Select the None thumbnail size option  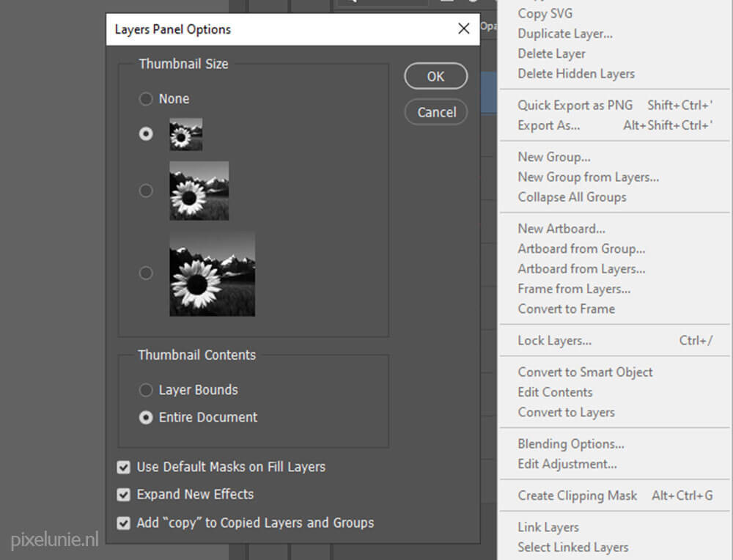coord(146,99)
